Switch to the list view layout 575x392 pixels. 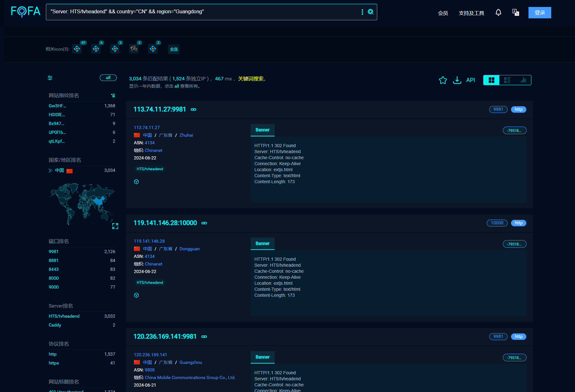pos(507,80)
